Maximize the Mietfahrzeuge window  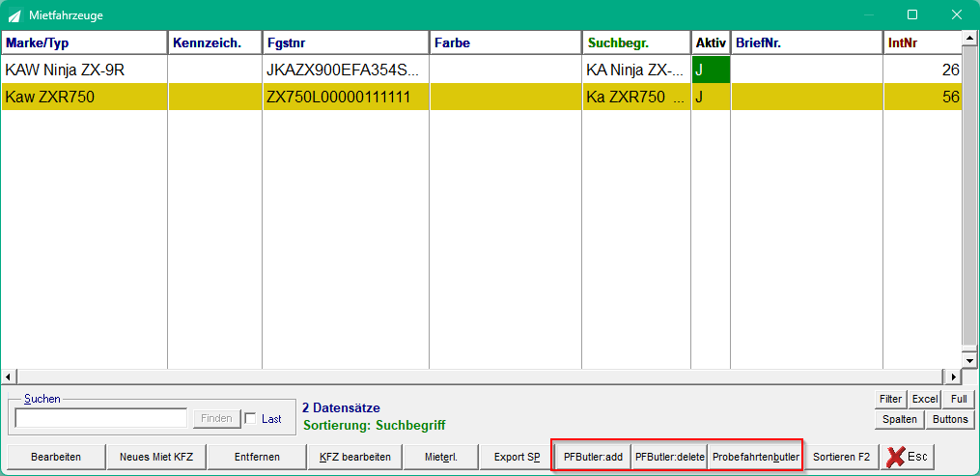[x=911, y=15]
